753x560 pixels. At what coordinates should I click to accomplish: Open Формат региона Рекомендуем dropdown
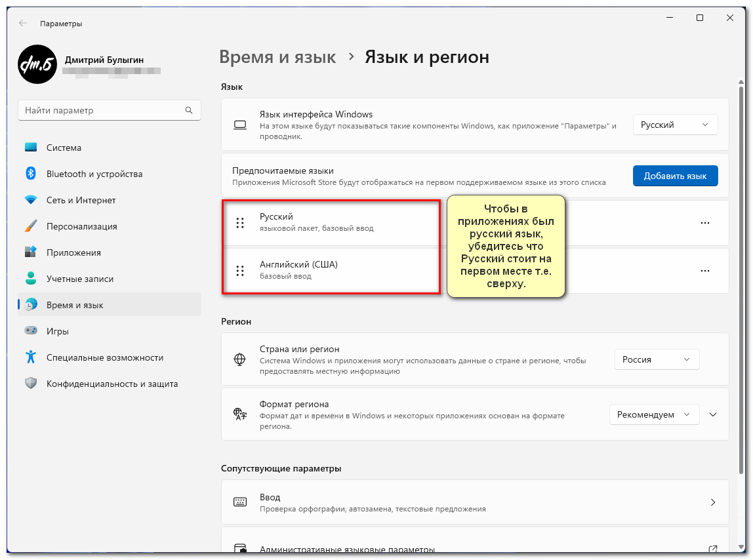click(x=654, y=414)
